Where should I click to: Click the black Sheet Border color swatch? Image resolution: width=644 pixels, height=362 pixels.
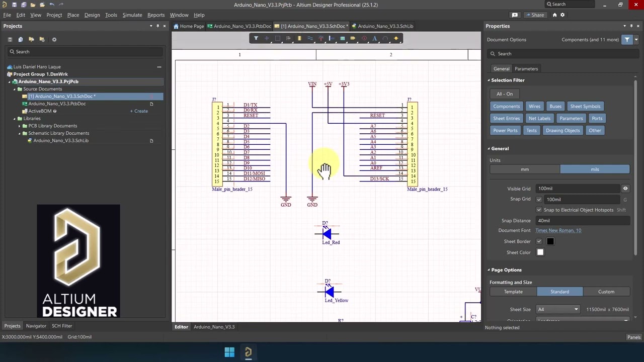(x=550, y=241)
